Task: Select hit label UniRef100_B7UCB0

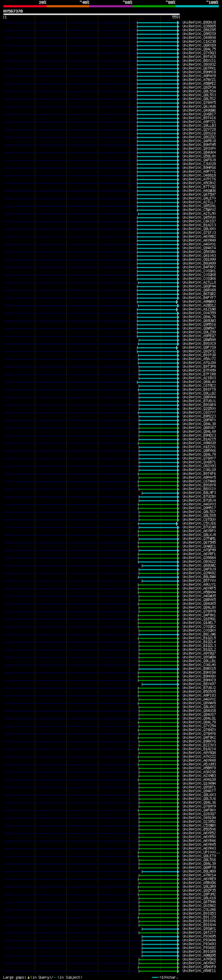Action: [x=199, y=496]
